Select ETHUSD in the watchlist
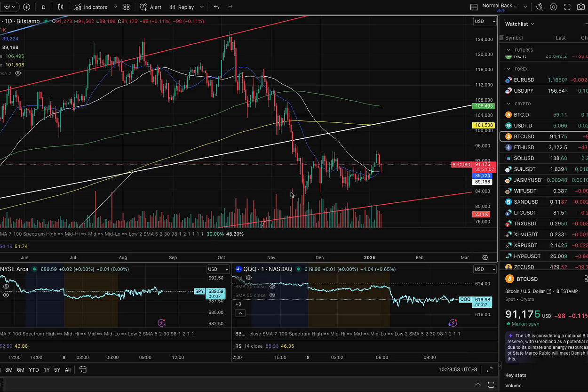588x392 pixels. pos(543,147)
